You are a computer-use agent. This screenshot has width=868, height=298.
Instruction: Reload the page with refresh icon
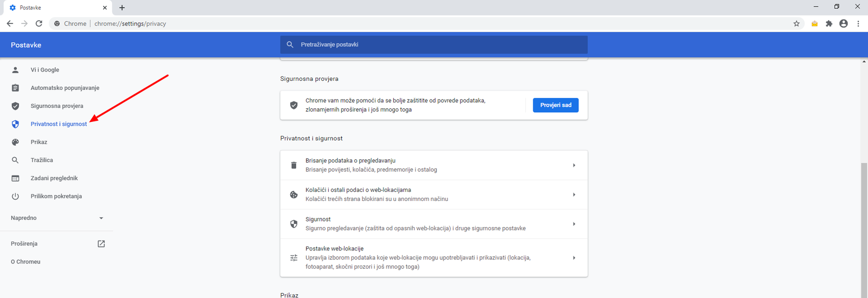(x=39, y=23)
